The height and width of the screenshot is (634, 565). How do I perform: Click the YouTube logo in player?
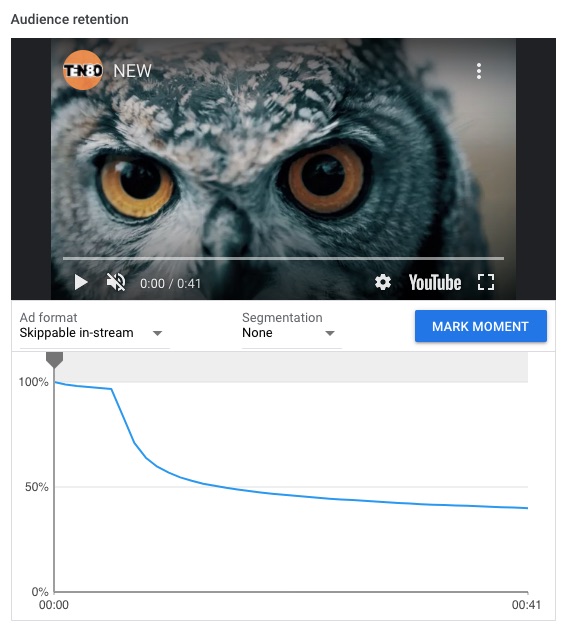click(434, 282)
